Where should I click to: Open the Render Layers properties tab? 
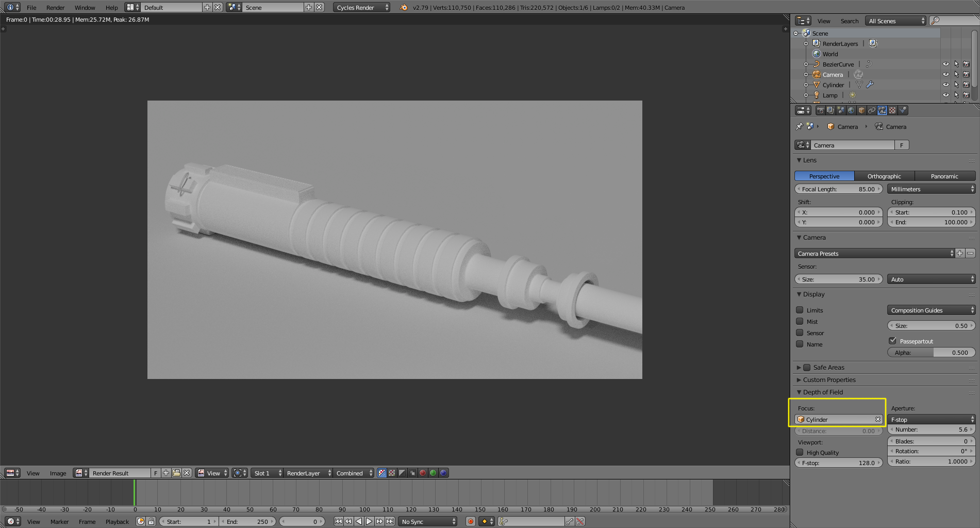pyautogui.click(x=830, y=110)
